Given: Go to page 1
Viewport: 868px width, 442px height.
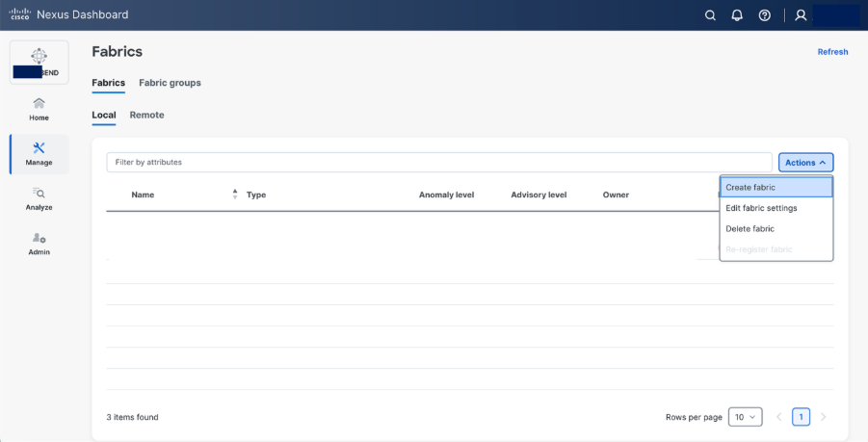Looking at the screenshot, I should (x=801, y=417).
